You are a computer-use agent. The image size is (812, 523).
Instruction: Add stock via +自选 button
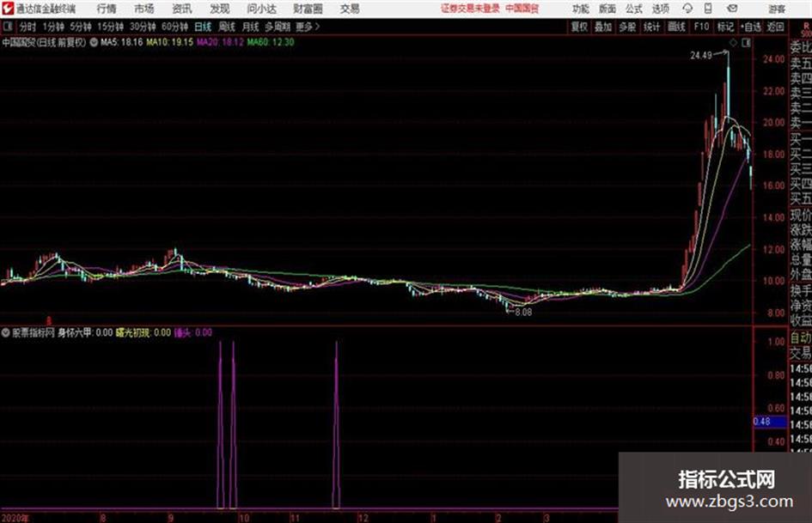[x=751, y=27]
